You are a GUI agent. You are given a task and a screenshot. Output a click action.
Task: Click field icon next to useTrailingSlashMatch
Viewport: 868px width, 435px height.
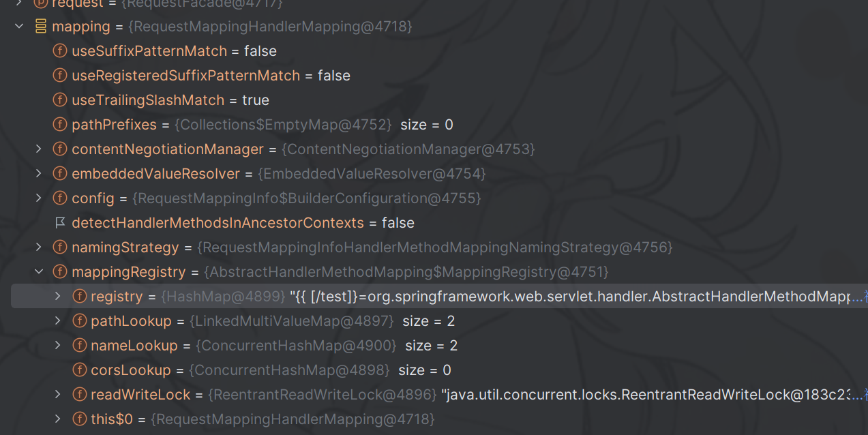tap(60, 100)
